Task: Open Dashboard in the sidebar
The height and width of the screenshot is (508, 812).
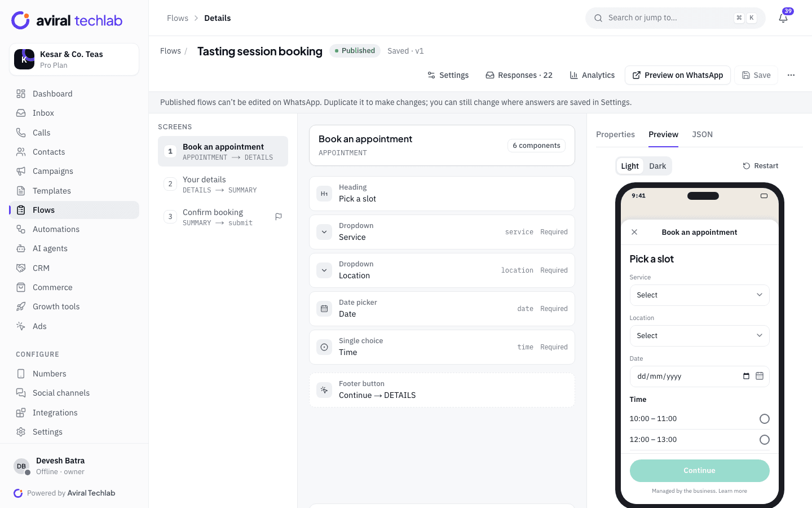Action: point(74,94)
